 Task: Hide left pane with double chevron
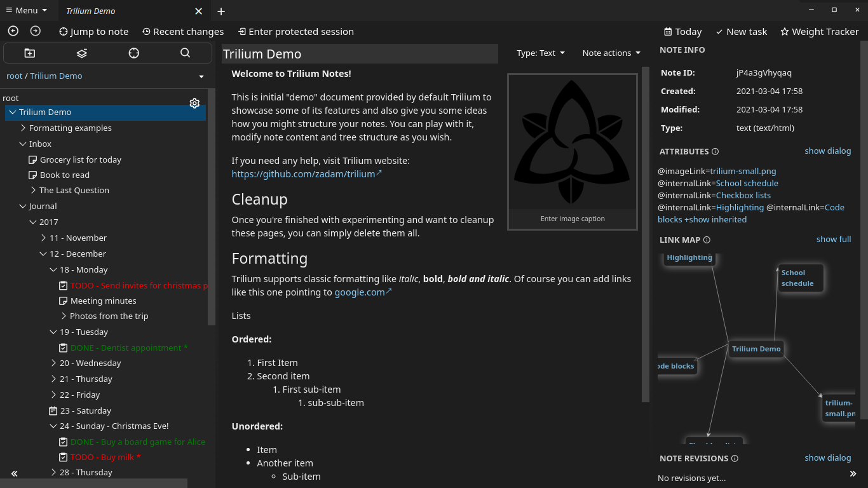14,473
